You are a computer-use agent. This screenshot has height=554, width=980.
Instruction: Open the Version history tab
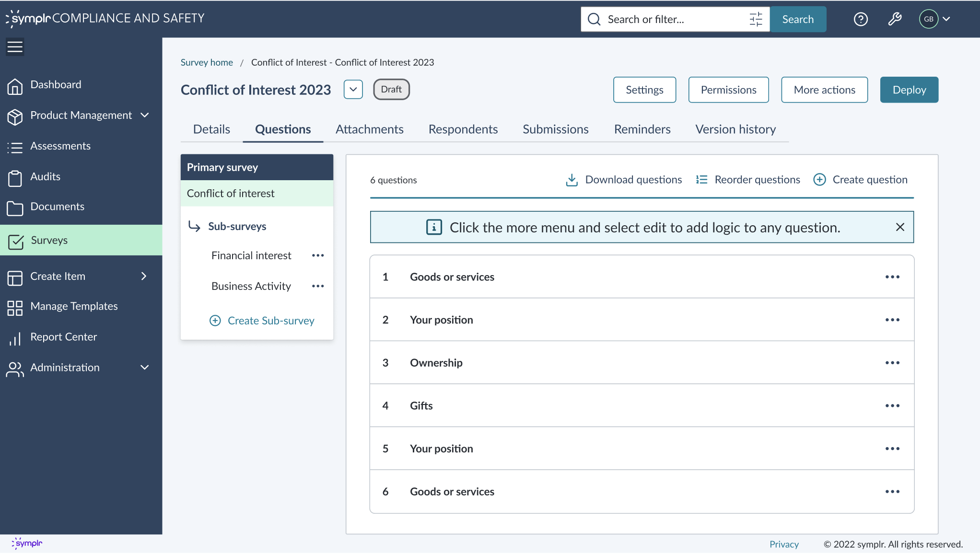[x=735, y=129]
